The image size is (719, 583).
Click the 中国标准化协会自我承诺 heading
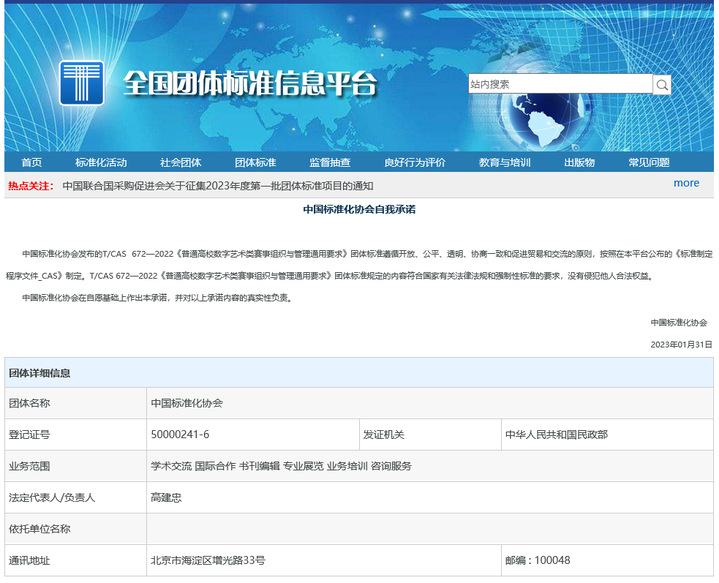click(359, 210)
